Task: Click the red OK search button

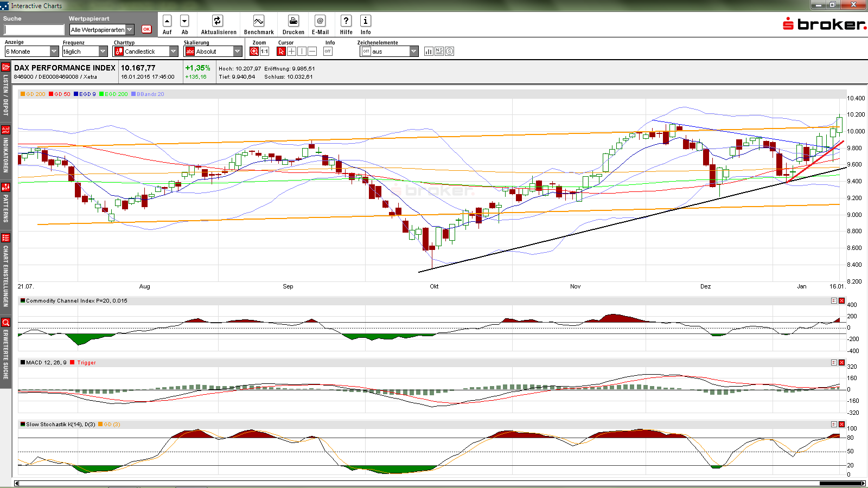Action: pyautogui.click(x=146, y=29)
